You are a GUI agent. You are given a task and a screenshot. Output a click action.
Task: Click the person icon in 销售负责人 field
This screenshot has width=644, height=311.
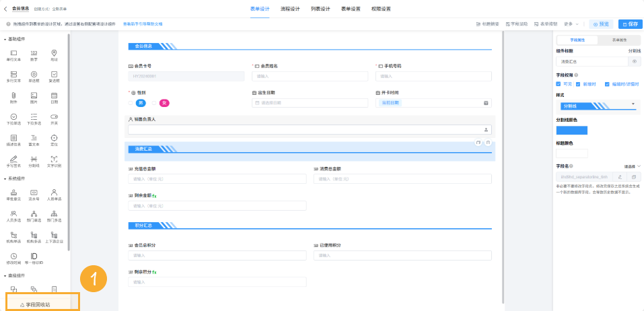coord(487,130)
